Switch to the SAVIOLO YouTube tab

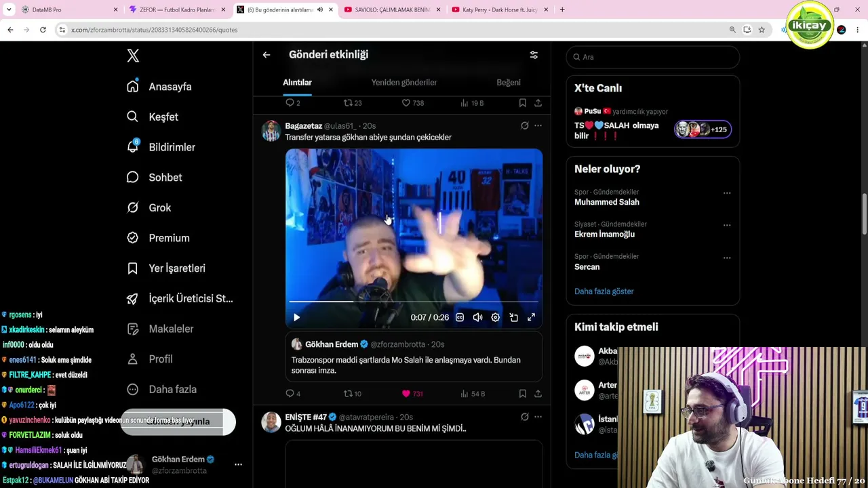point(392,9)
